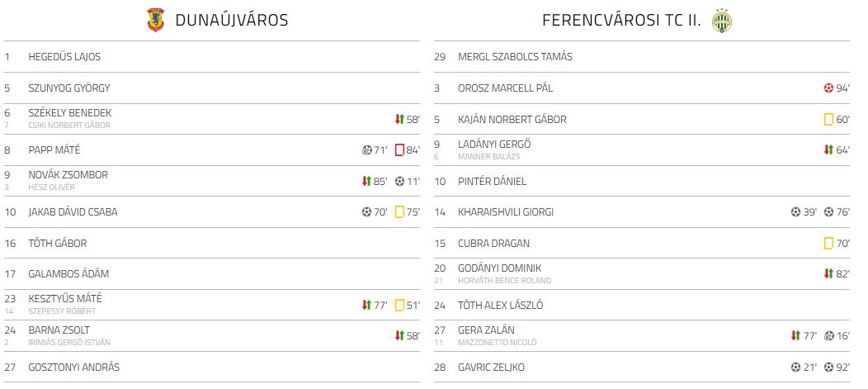Click Kesztyűs Máté's yellow card icon

(x=399, y=305)
